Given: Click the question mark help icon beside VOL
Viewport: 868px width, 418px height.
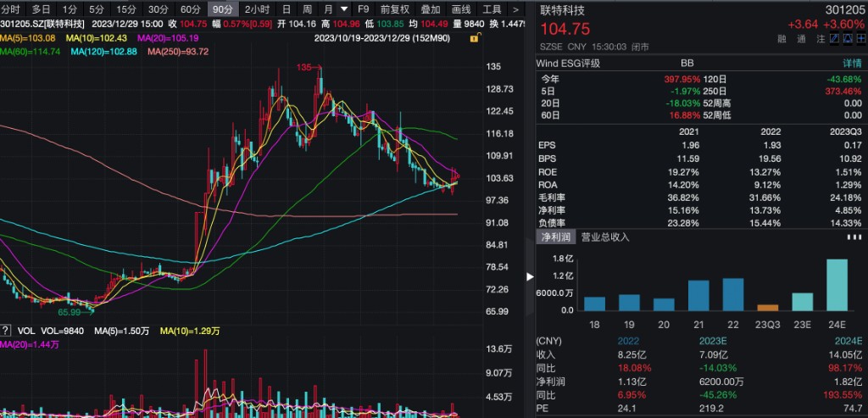Looking at the screenshot, I should tap(6, 330).
